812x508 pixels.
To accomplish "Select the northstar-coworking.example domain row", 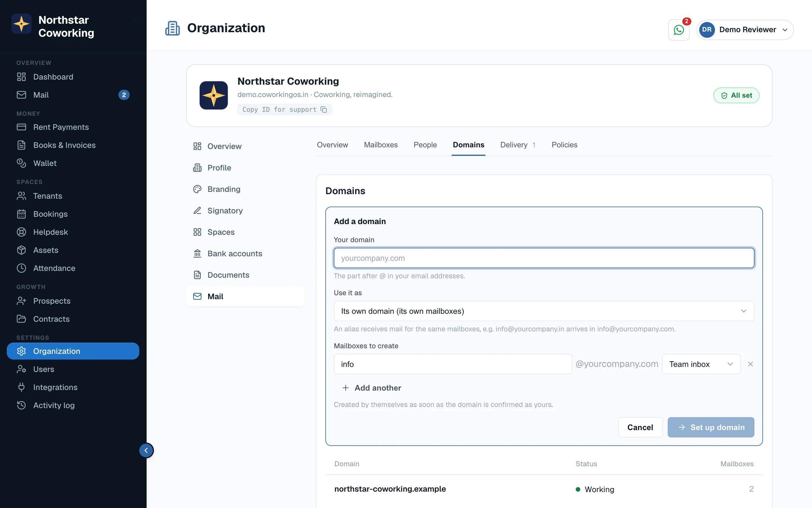I will [x=544, y=489].
